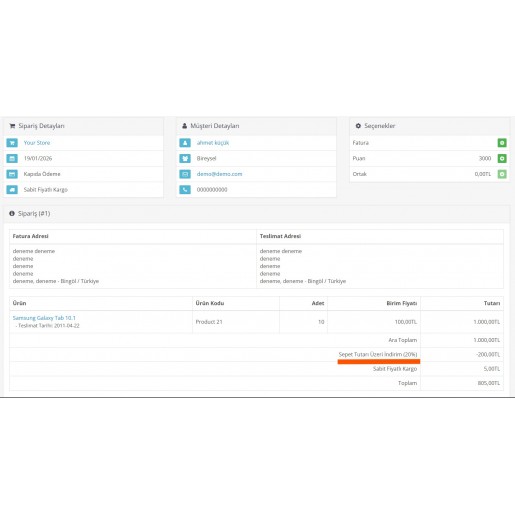Click the store cart icon beside Your Store
Viewport: 515px width, 515px height.
point(12,143)
